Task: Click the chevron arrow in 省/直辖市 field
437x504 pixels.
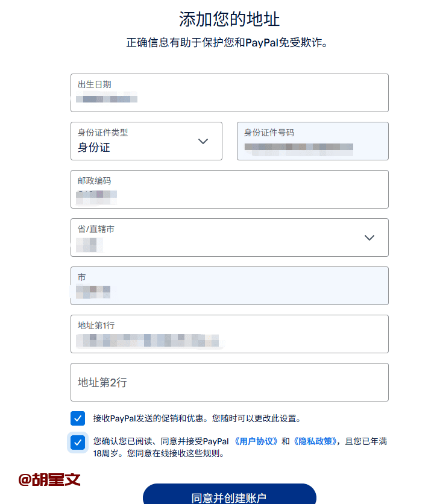Action: tap(369, 238)
